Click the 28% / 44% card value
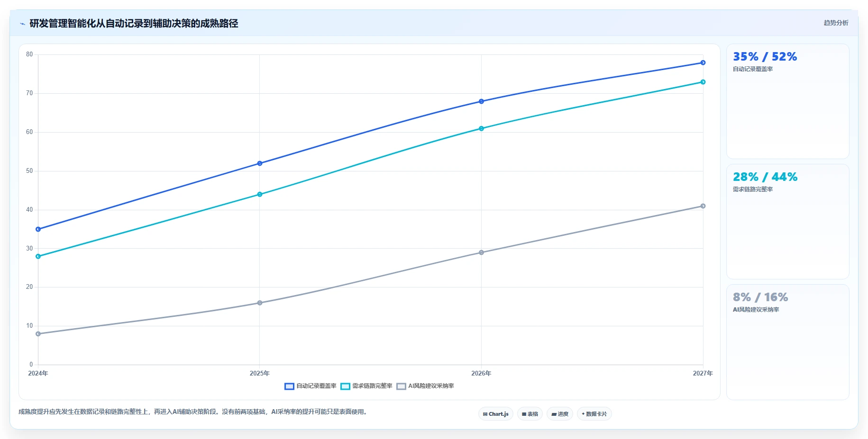Viewport: 868px width, 439px height. click(765, 177)
